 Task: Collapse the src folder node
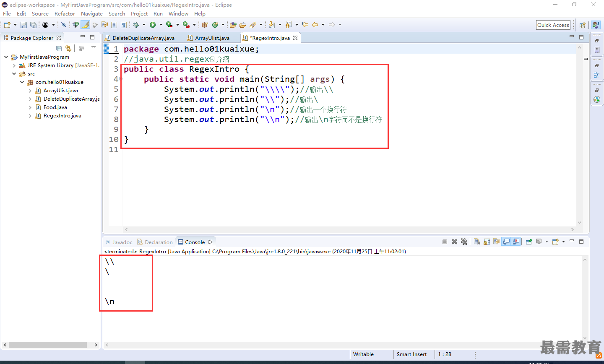pos(14,73)
